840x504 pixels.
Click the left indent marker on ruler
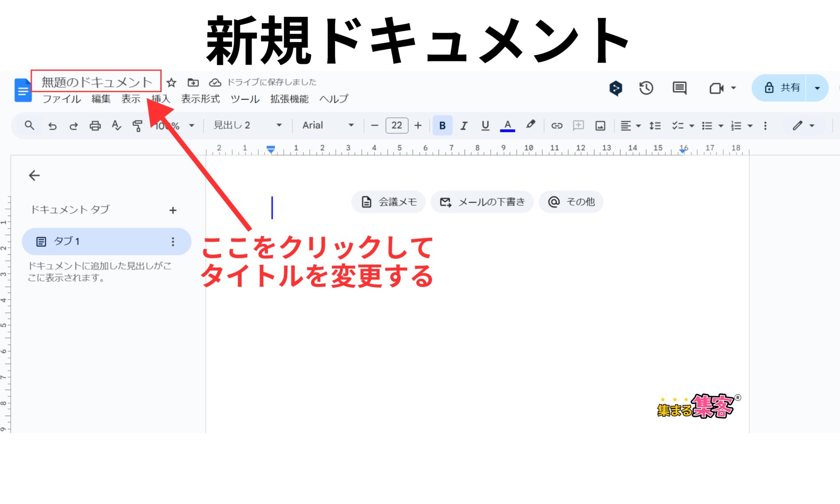(271, 149)
